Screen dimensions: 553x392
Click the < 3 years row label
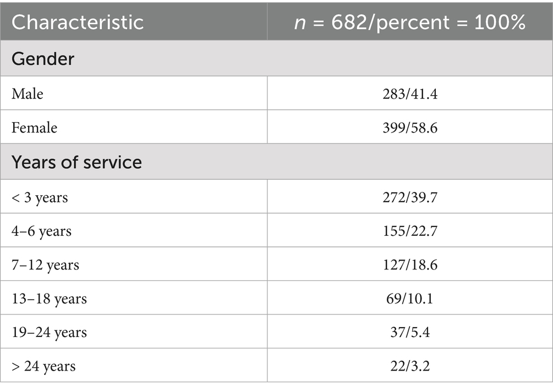(40, 197)
